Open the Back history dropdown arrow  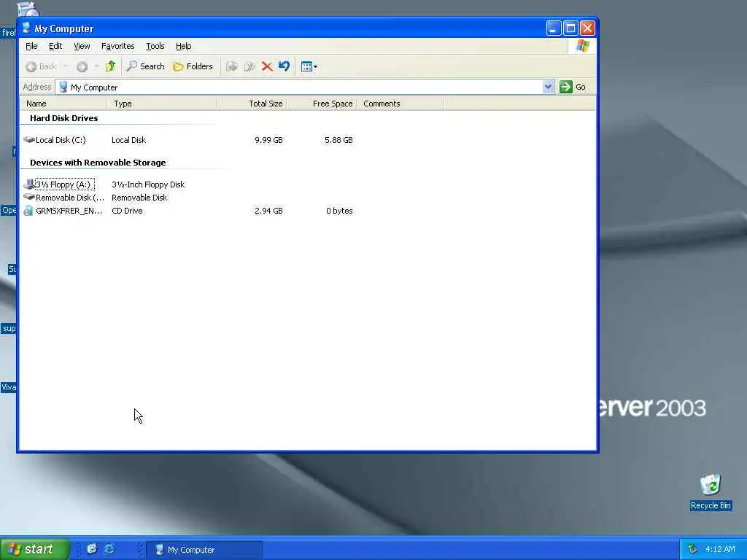coord(66,66)
